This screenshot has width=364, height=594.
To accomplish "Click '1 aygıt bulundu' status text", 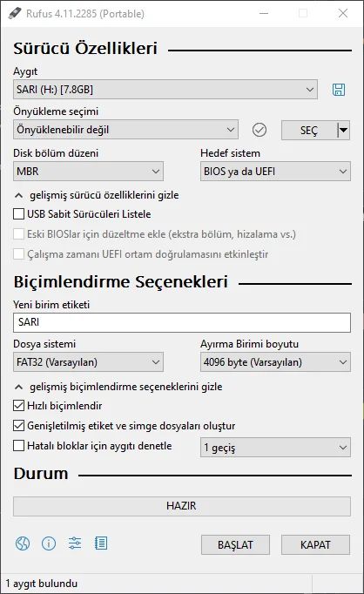I will tap(41, 584).
